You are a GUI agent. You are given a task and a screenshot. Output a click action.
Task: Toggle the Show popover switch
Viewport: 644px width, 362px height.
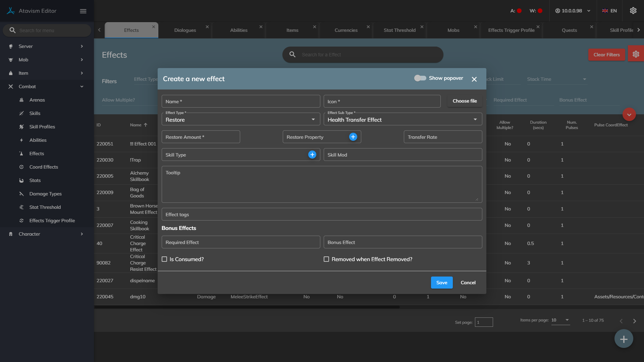420,78
